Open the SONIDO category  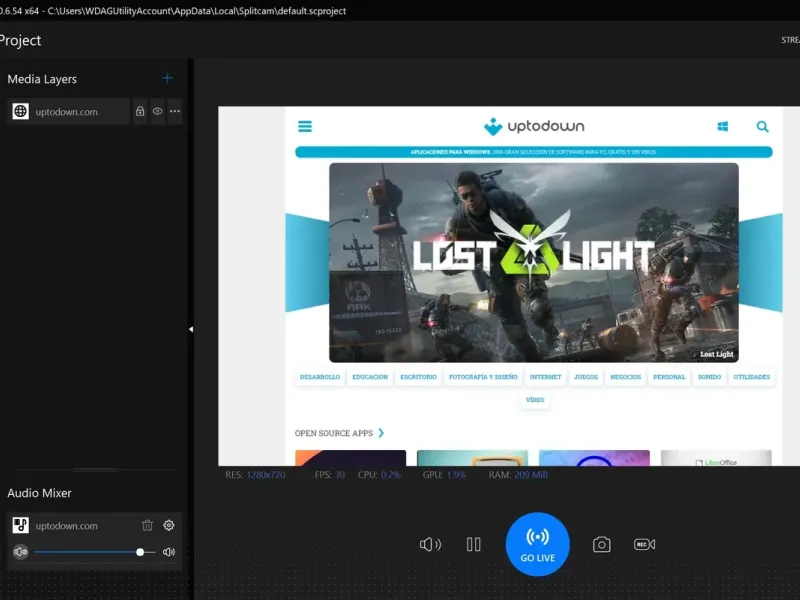709,377
